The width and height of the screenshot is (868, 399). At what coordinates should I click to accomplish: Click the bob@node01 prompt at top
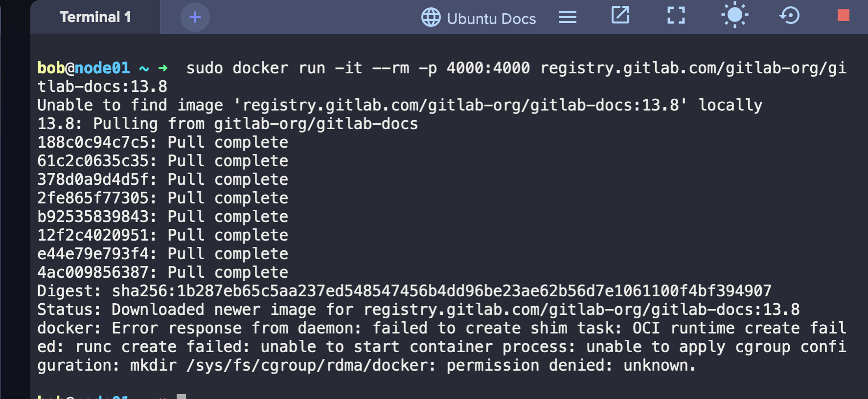click(x=84, y=68)
